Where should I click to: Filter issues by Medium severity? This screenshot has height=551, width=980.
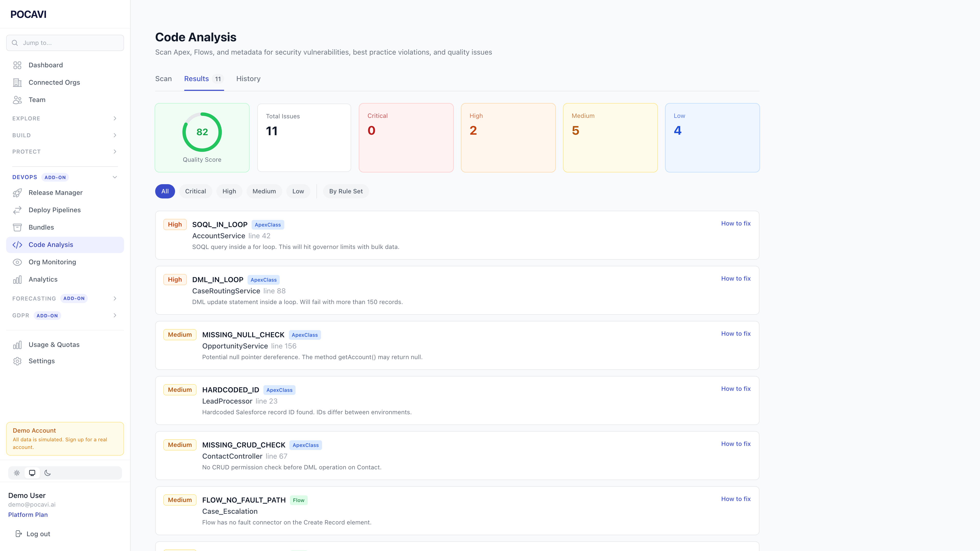[264, 191]
